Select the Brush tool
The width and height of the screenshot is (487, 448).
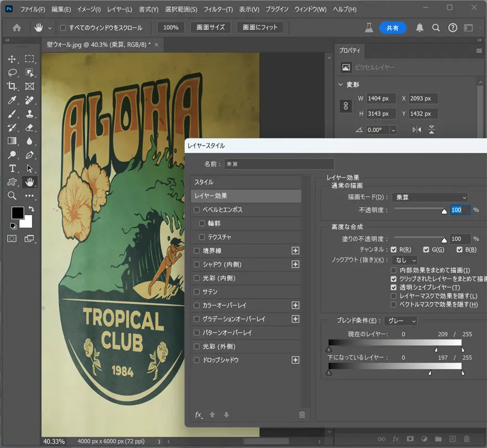12,114
